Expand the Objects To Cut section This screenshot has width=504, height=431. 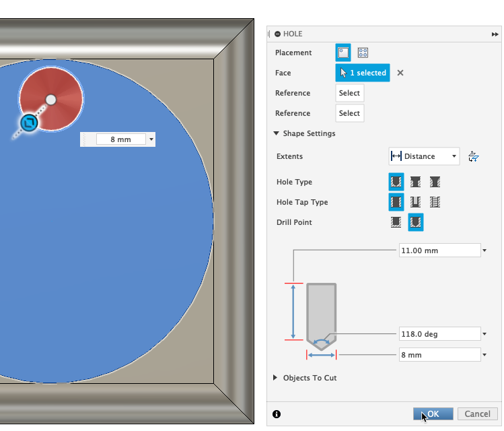click(276, 378)
